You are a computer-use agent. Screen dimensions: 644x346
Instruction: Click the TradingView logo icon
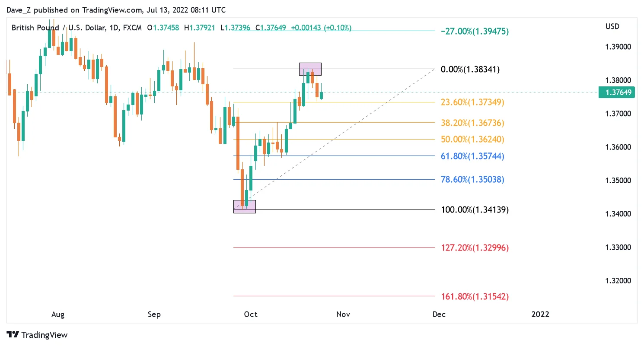[x=13, y=335]
